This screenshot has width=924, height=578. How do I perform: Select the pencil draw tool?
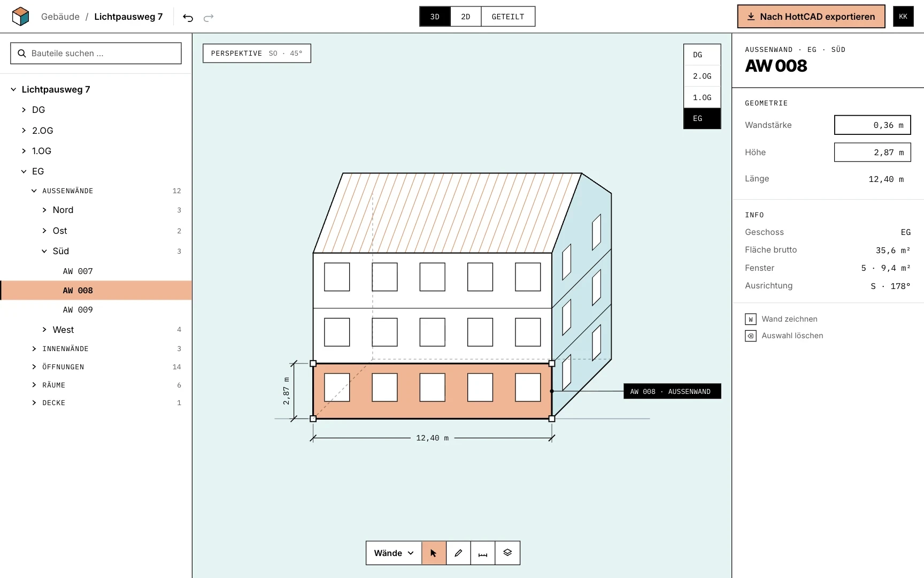pyautogui.click(x=458, y=553)
